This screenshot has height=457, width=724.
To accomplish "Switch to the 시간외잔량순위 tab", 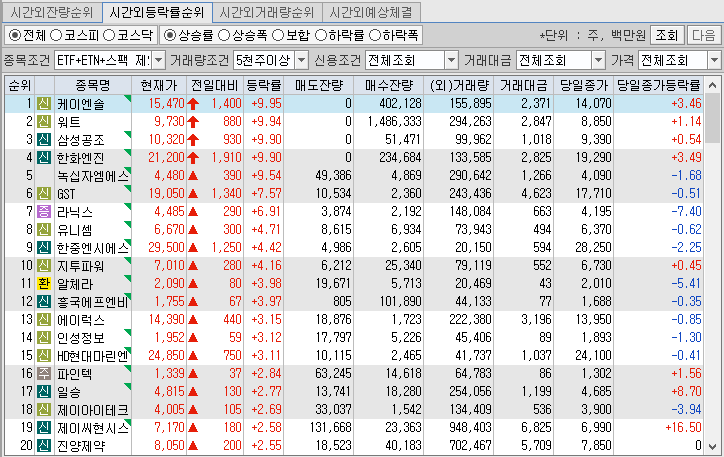I will (x=52, y=12).
